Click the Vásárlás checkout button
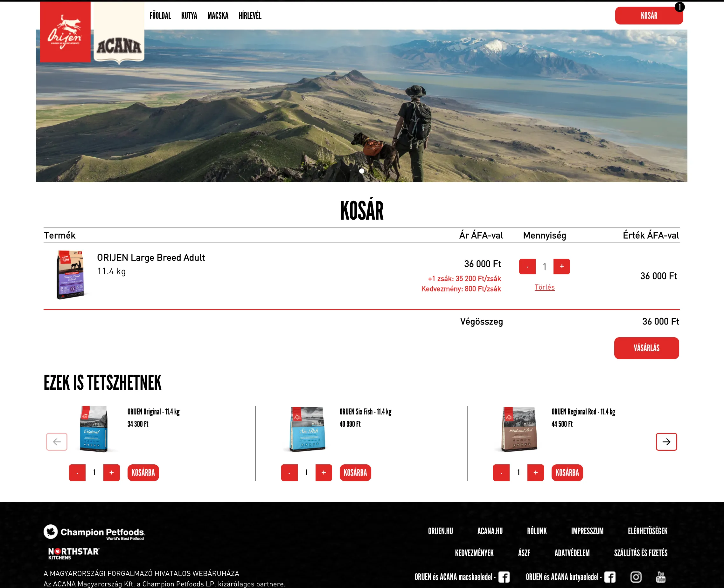 (647, 348)
